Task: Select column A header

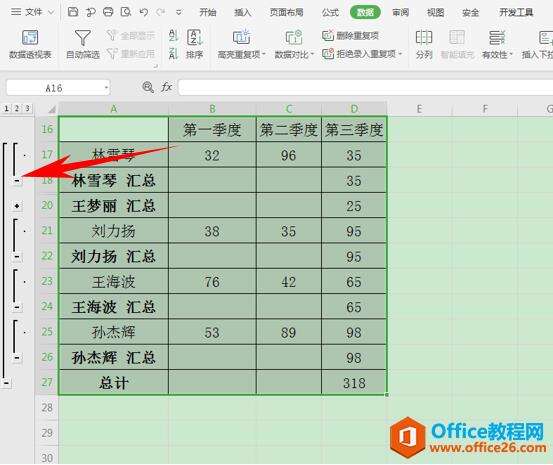Action: pos(114,109)
